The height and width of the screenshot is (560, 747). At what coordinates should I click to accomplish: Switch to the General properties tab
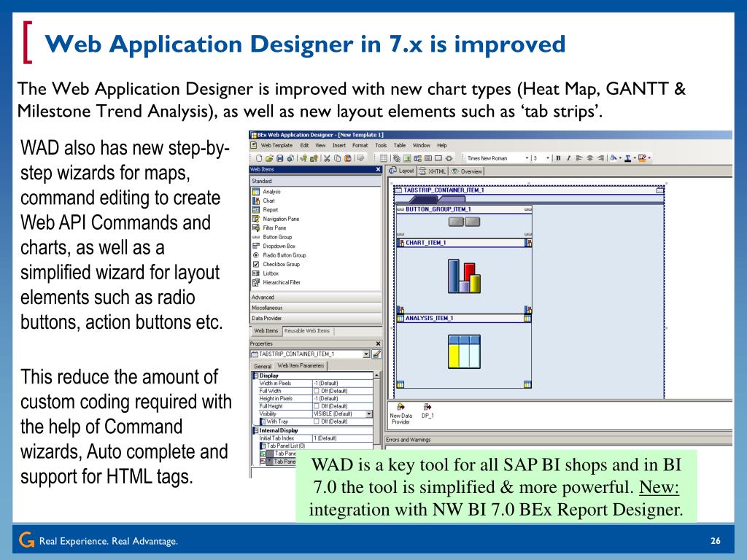click(263, 366)
